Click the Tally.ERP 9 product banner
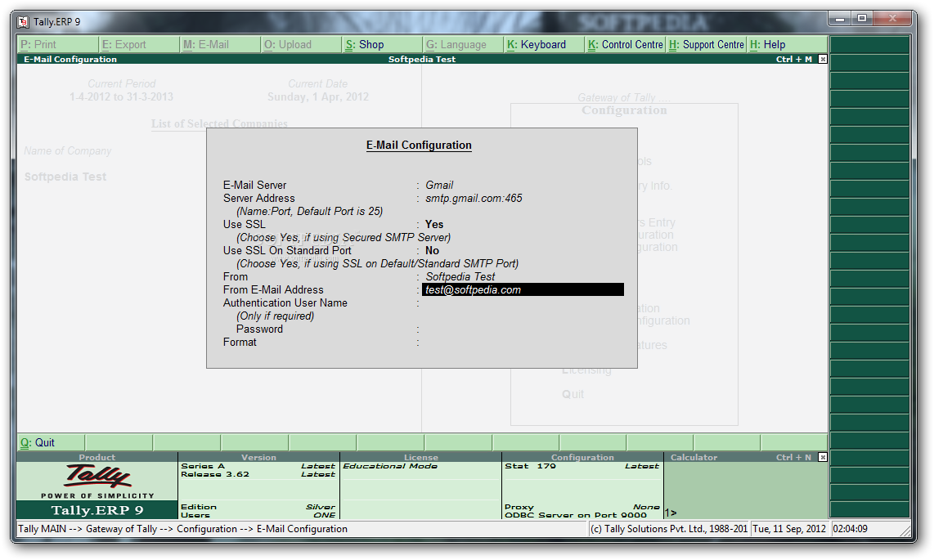The image size is (934, 560). pyautogui.click(x=97, y=510)
